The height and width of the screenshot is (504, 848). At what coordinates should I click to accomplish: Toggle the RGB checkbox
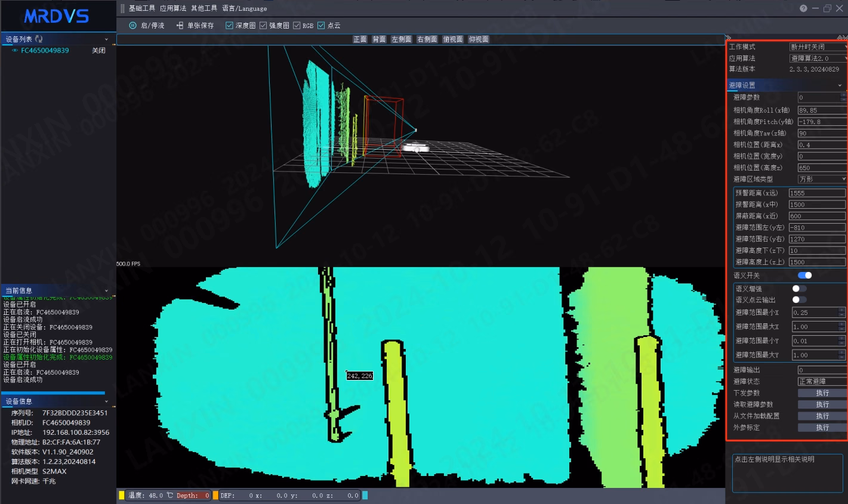(297, 26)
